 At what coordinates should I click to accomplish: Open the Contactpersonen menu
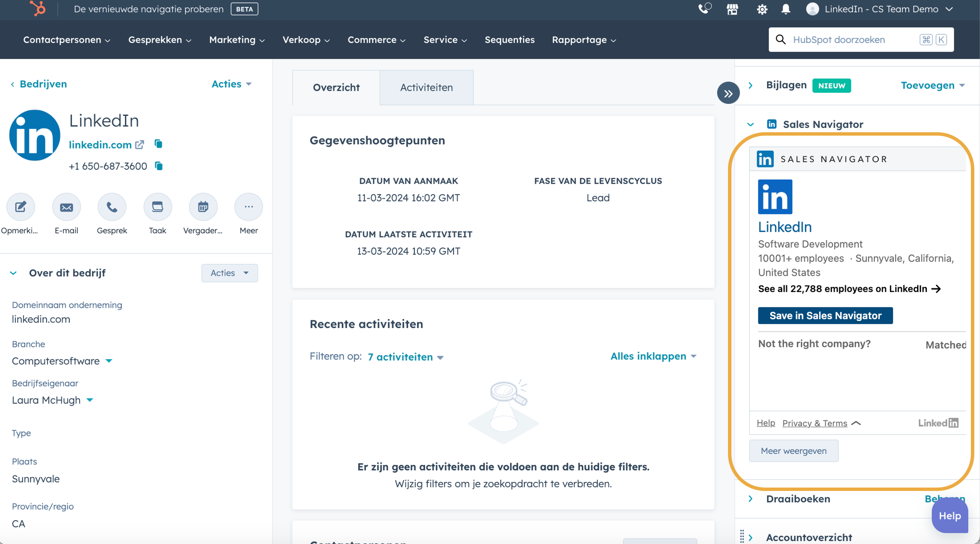click(x=67, y=39)
